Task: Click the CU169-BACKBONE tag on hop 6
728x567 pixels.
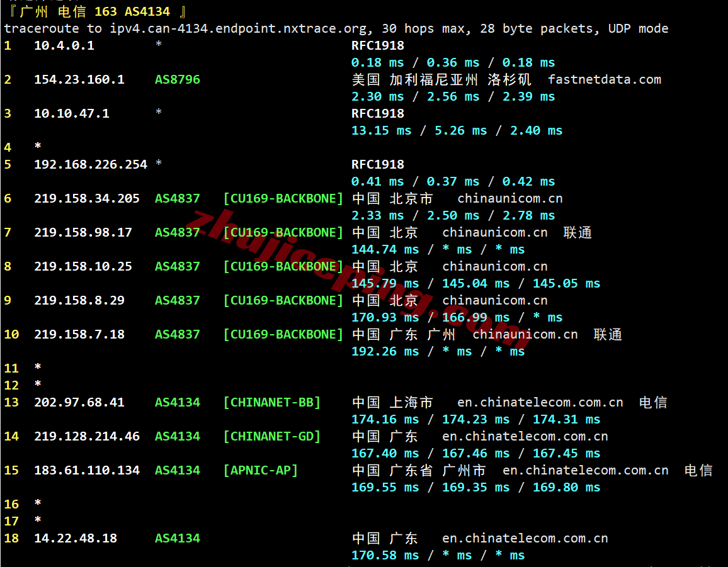Action: (x=283, y=199)
